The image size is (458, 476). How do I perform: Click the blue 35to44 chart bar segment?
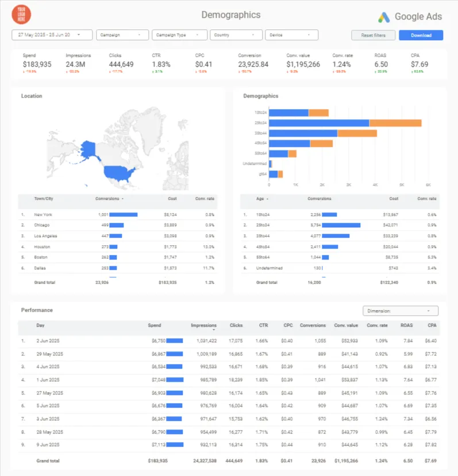303,133
